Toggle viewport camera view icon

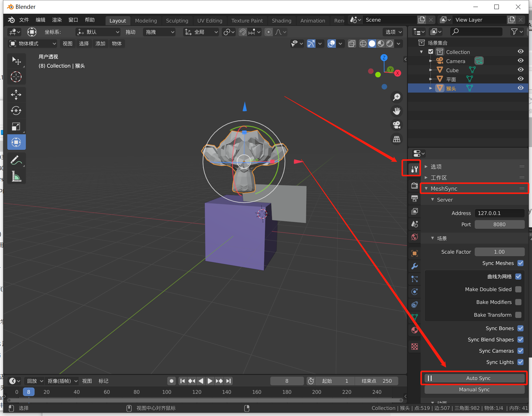[396, 125]
